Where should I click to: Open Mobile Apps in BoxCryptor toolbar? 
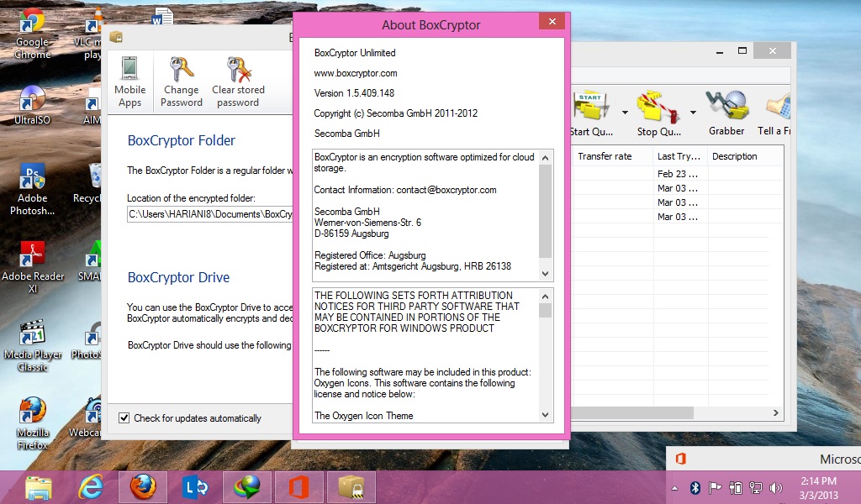pyautogui.click(x=129, y=82)
